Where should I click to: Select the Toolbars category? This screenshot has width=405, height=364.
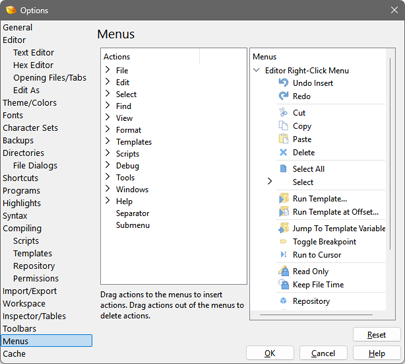tap(19, 328)
